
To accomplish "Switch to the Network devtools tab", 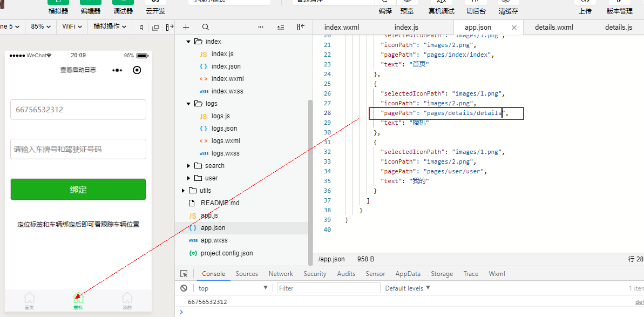I will (x=281, y=273).
